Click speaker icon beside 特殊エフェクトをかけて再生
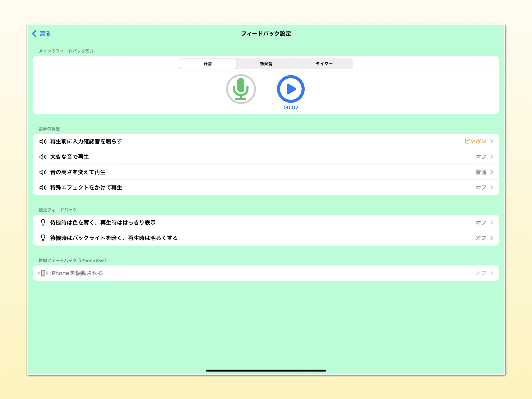 click(x=43, y=187)
